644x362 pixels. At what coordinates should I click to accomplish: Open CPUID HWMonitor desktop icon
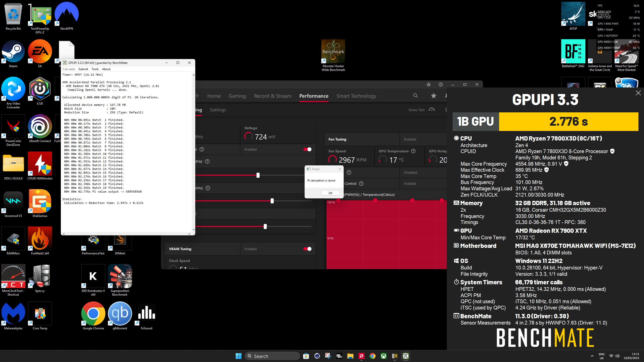pos(40,166)
